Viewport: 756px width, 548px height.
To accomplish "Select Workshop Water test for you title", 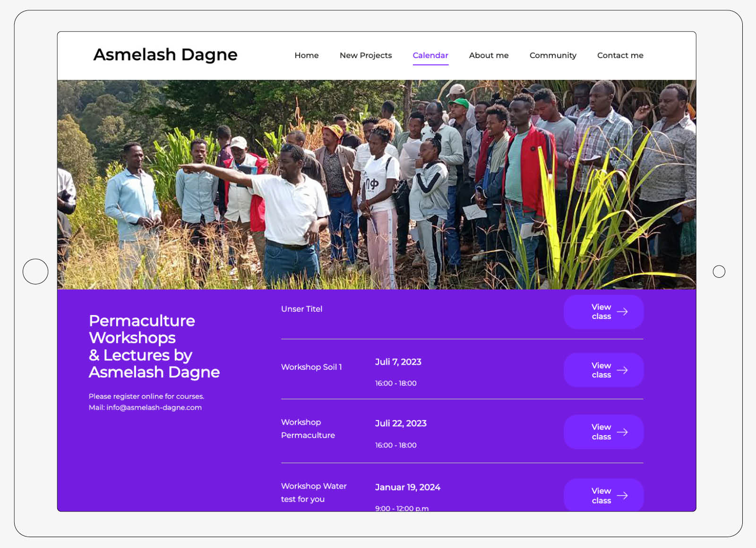I will tap(314, 493).
